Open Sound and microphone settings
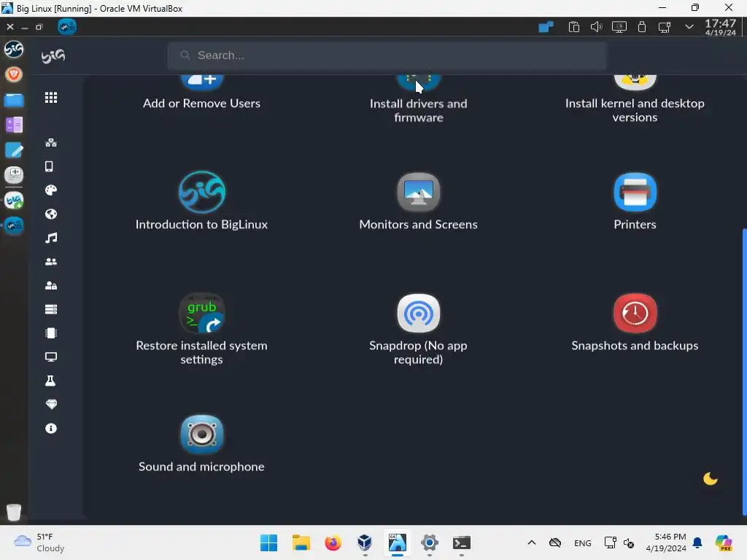The height and width of the screenshot is (560, 747). 201,443
